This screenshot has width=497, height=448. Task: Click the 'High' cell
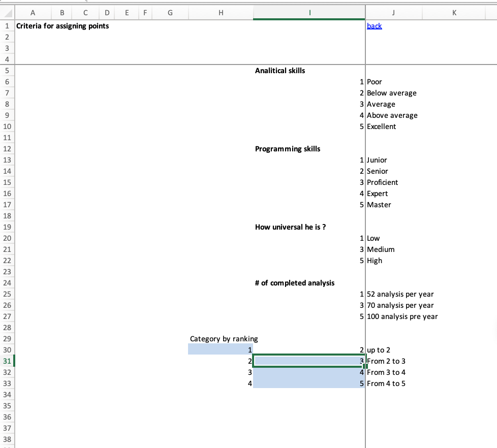pos(375,261)
